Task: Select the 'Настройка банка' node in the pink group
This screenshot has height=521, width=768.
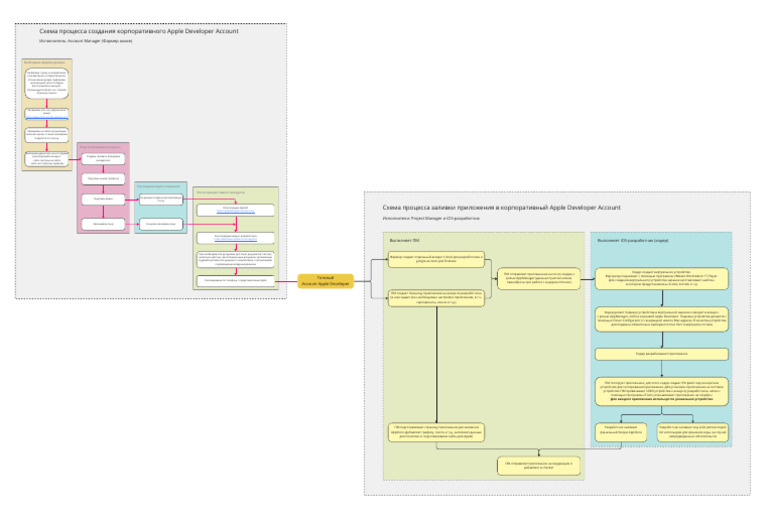Action: click(103, 224)
